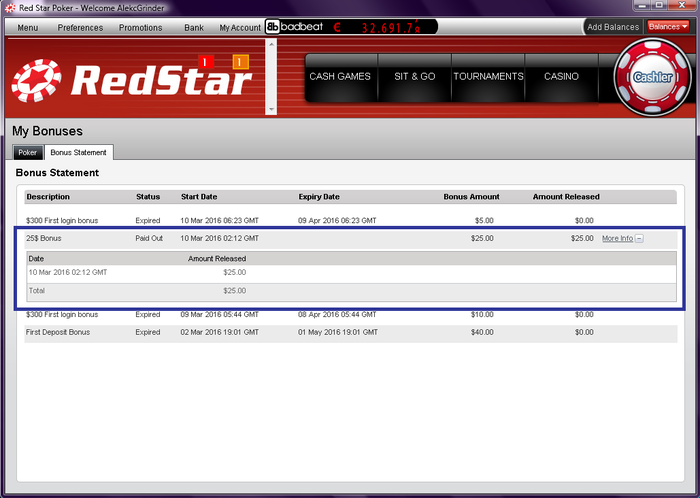This screenshot has height=498, width=700.
Task: Click the Bonus Amount column header
Action: coord(471,197)
